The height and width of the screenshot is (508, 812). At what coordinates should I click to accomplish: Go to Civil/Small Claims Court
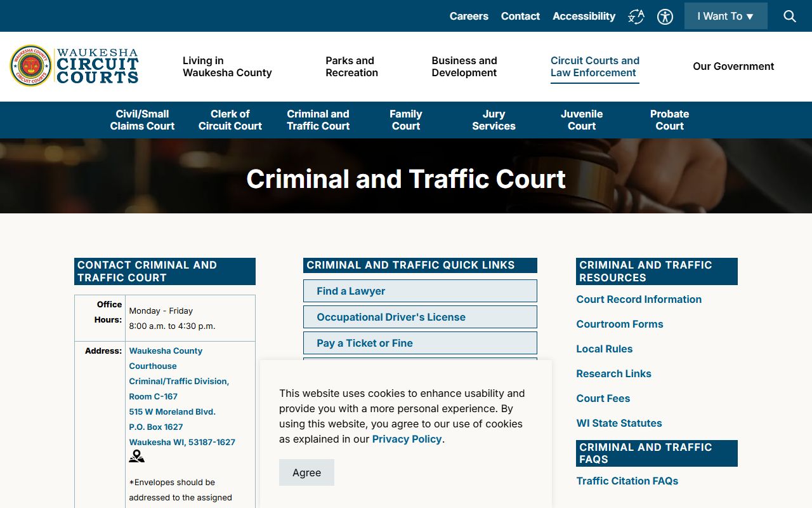point(142,120)
